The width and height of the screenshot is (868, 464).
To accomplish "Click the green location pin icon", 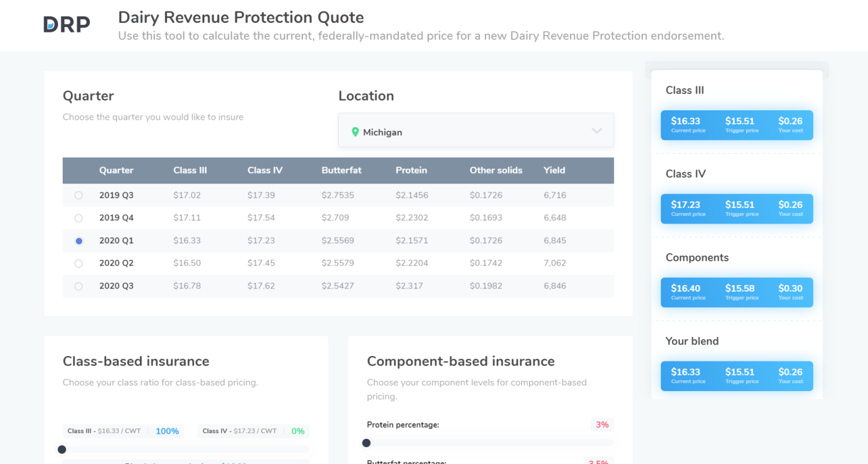I will click(x=355, y=132).
